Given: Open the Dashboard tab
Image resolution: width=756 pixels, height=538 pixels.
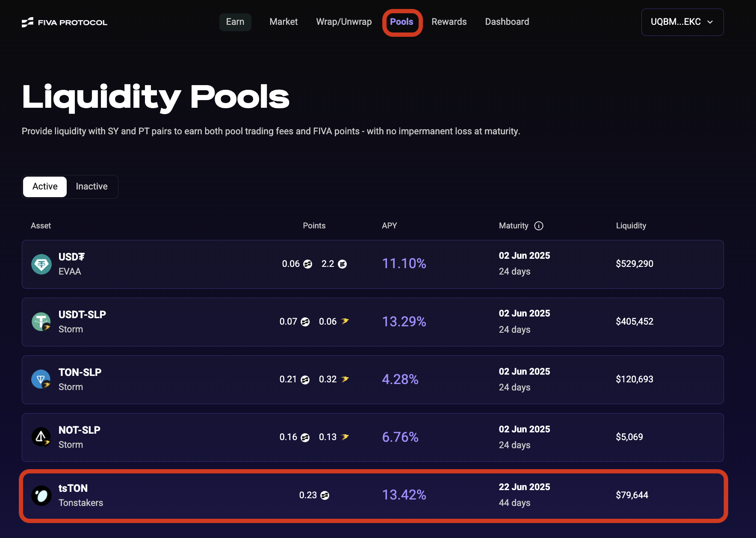Looking at the screenshot, I should tap(507, 22).
